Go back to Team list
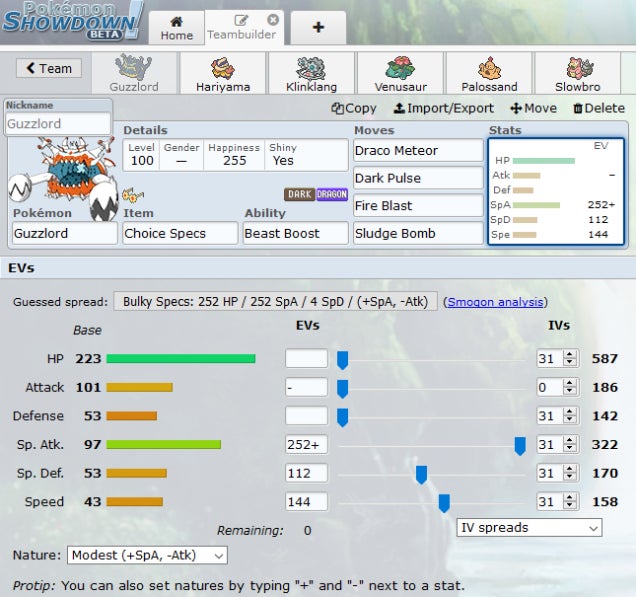The image size is (636, 597). [x=49, y=68]
